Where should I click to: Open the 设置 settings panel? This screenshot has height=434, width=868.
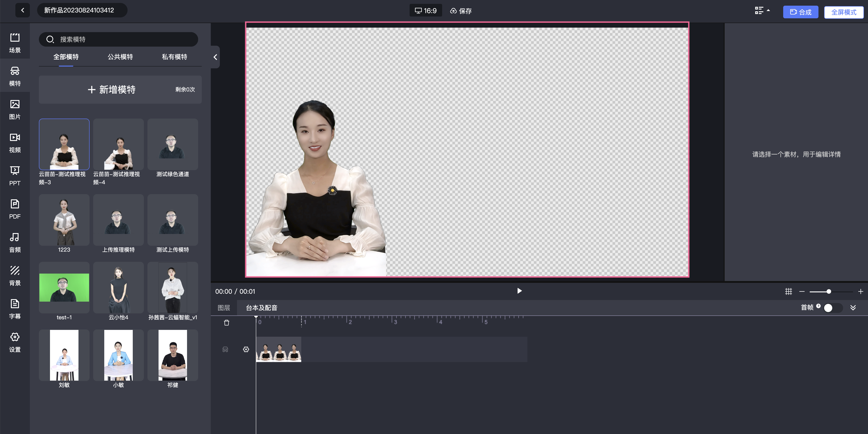[x=15, y=342]
